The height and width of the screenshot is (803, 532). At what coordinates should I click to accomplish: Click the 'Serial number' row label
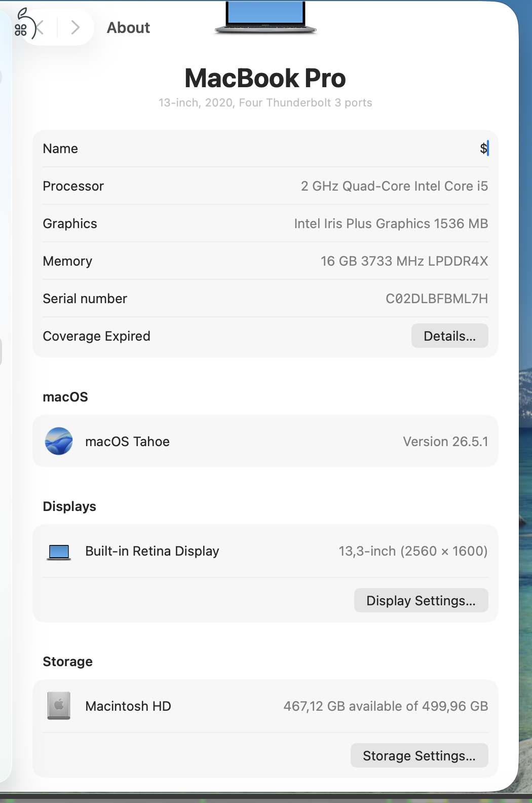[x=85, y=299]
